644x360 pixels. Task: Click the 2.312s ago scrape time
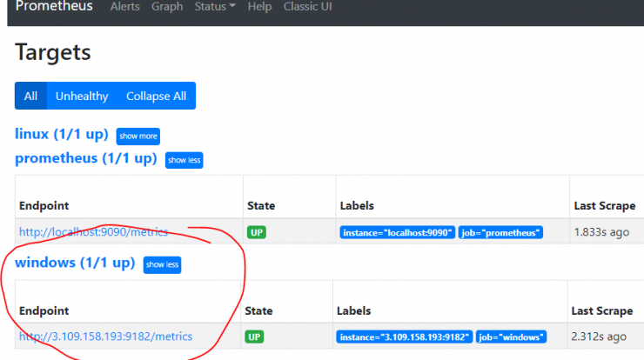[x=599, y=337]
